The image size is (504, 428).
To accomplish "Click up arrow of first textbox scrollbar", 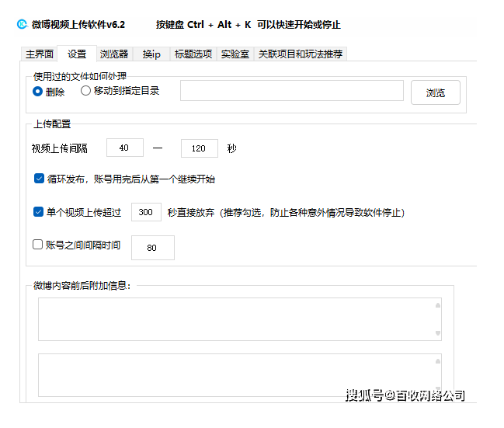I will tap(438, 305).
